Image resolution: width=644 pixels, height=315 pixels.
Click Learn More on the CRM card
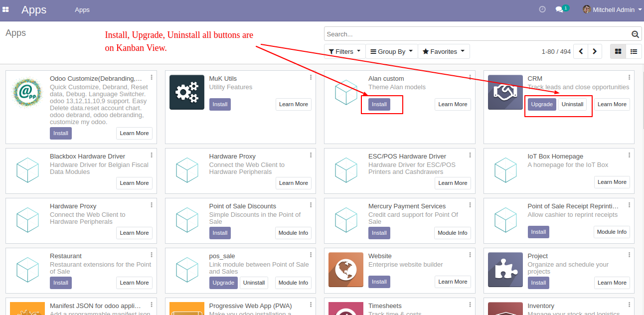click(x=612, y=104)
